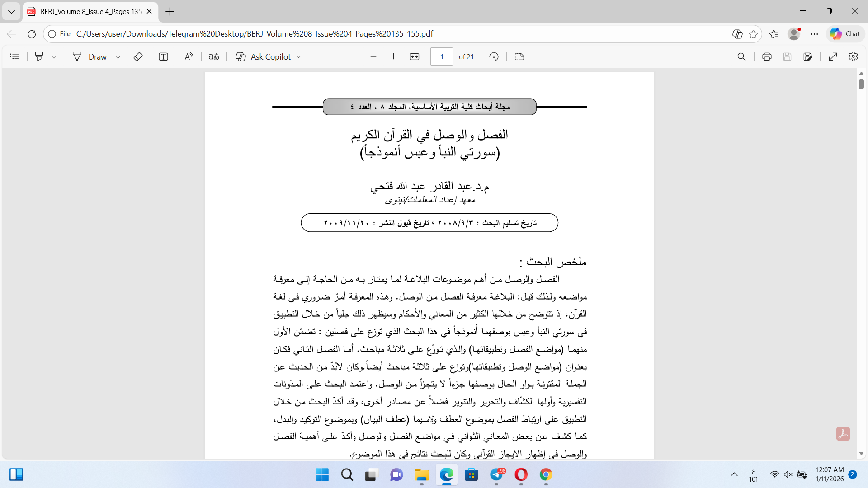Print the PDF document
The image size is (868, 488).
click(767, 56)
